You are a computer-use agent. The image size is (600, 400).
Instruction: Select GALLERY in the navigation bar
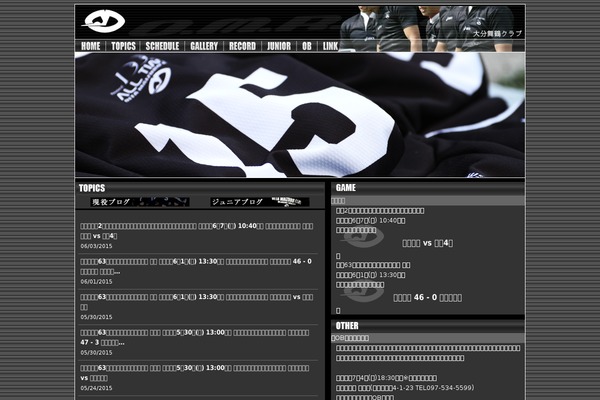[204, 46]
